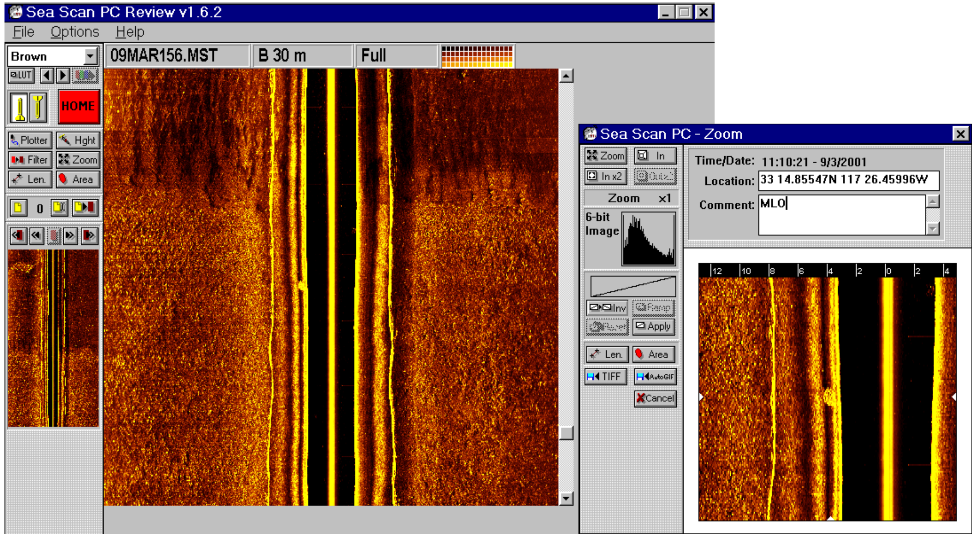Click the contrast ramp line graph

click(x=633, y=286)
